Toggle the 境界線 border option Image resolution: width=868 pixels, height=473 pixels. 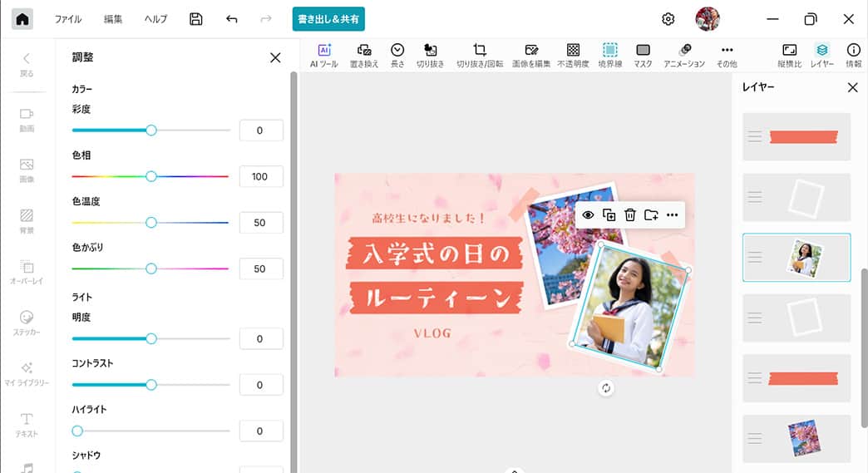coord(610,55)
